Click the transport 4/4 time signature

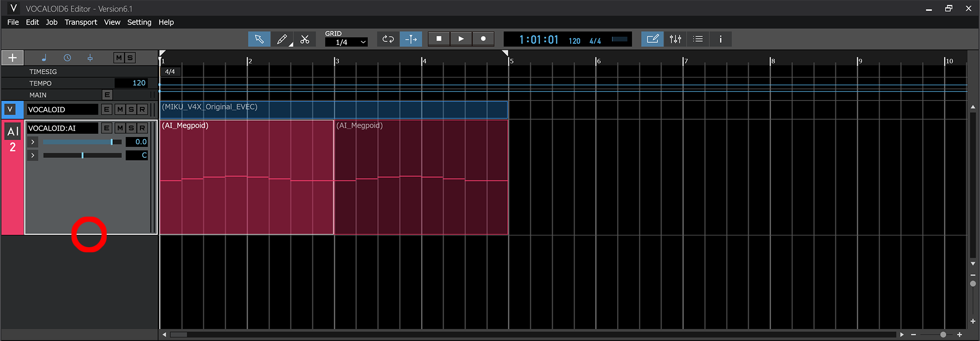(595, 41)
